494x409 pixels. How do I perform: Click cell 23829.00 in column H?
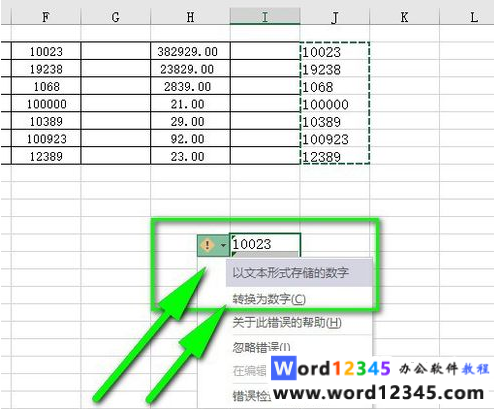click(190, 68)
